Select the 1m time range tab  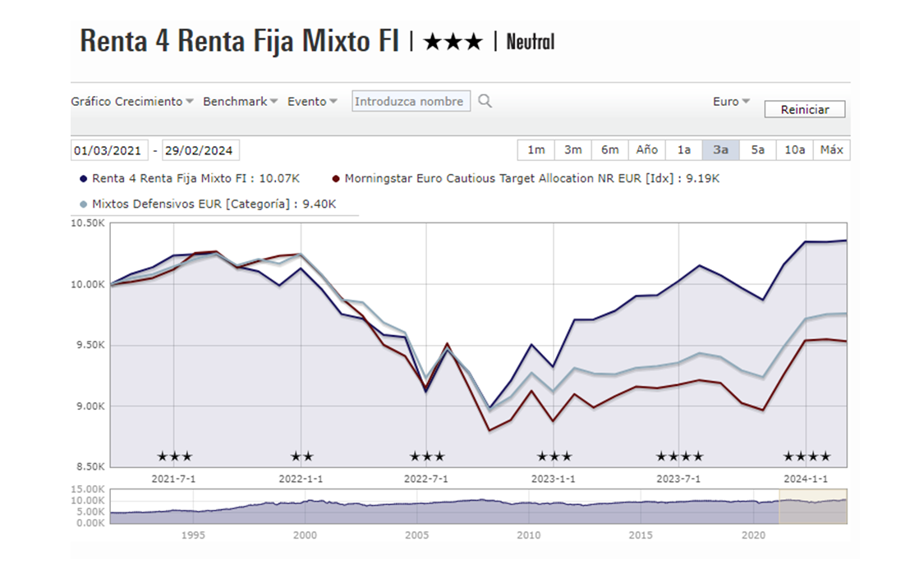pos(536,149)
